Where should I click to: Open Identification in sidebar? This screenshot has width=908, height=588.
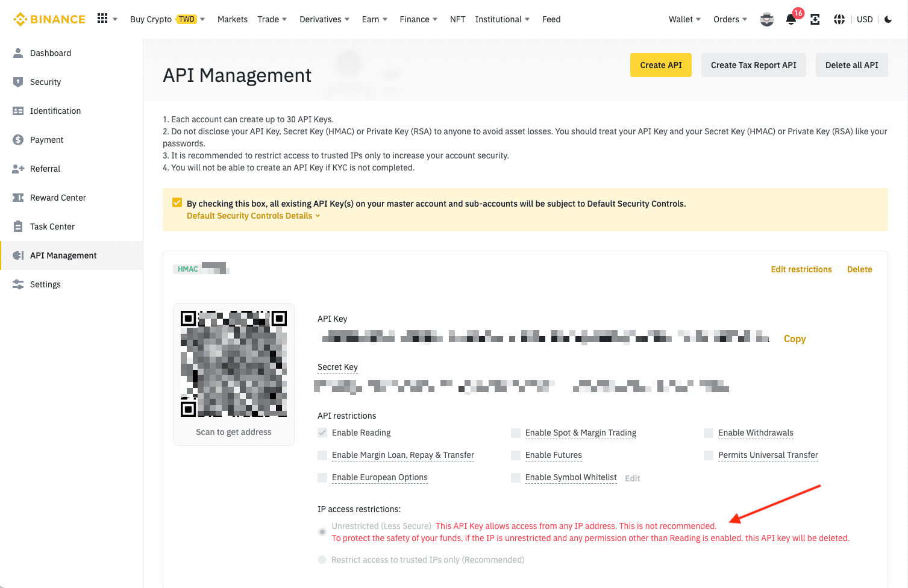coord(71,111)
